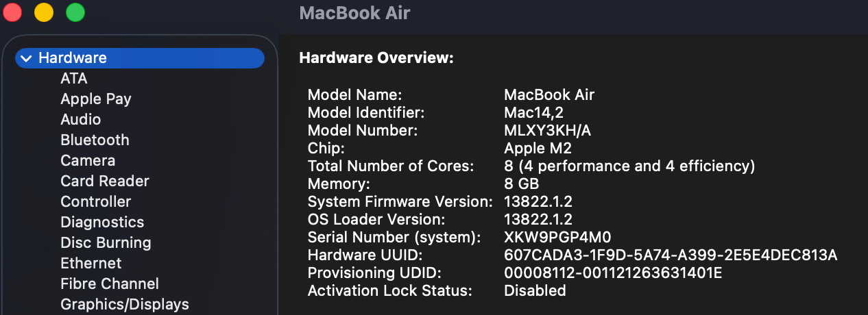The width and height of the screenshot is (868, 315).
Task: Show Diagnostics information
Action: [x=102, y=223]
